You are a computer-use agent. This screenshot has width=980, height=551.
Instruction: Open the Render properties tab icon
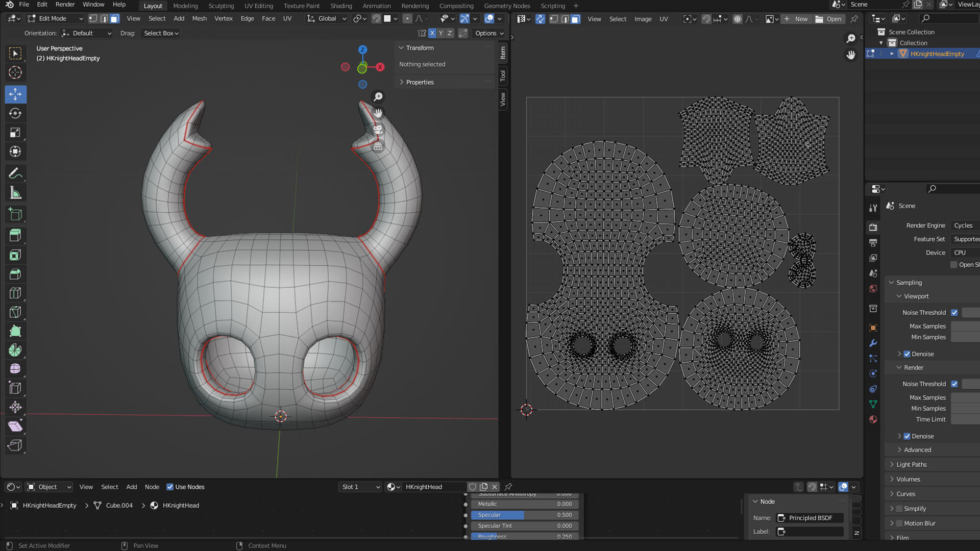pos(873,227)
